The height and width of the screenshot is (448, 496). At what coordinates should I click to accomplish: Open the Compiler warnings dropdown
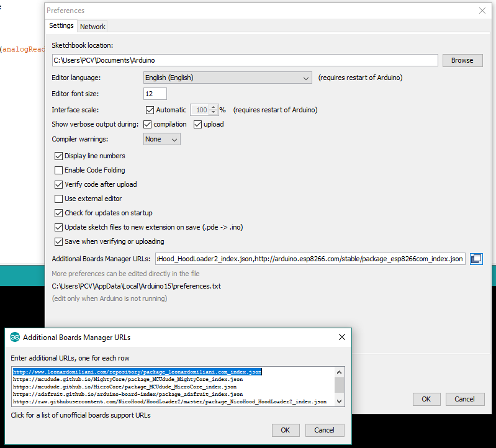[161, 139]
